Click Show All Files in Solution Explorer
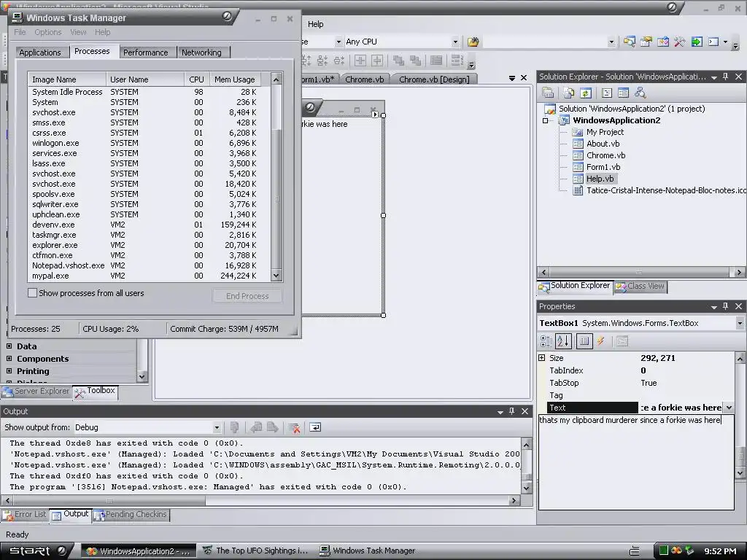 click(x=569, y=93)
